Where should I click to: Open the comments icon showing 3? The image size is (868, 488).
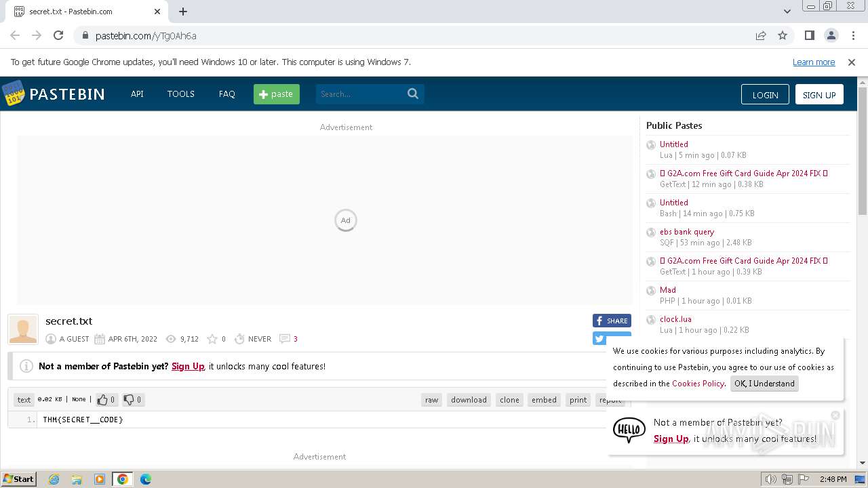click(x=285, y=339)
